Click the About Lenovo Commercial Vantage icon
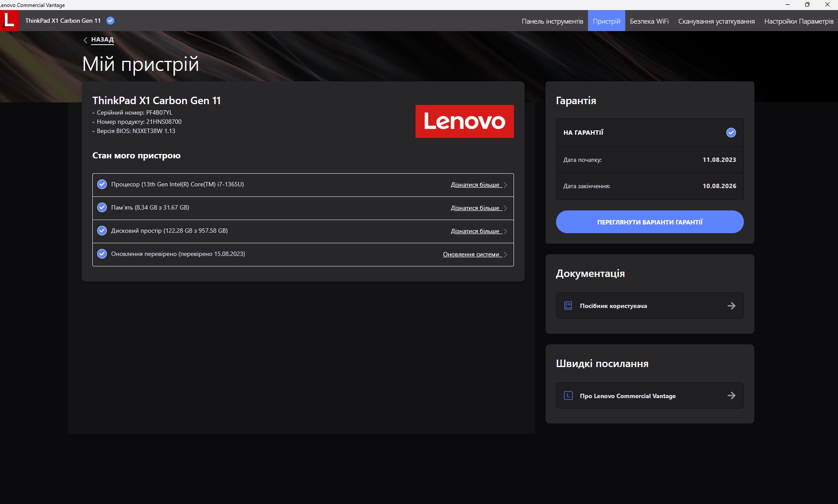Viewport: 838px width, 504px height. (x=568, y=396)
